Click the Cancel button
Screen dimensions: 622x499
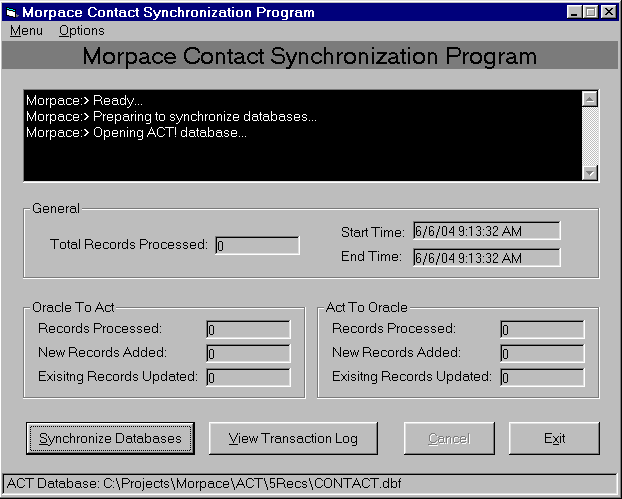(x=449, y=438)
